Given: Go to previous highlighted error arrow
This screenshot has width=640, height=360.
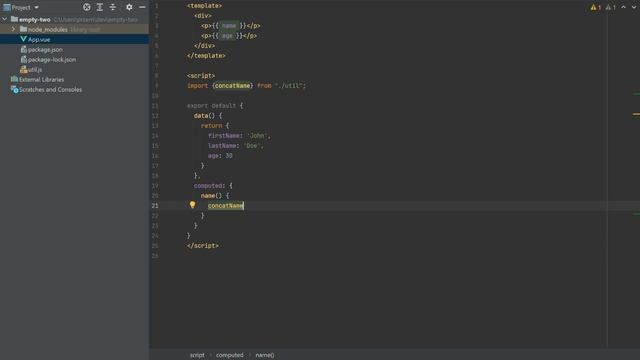Looking at the screenshot, I should click(x=623, y=7).
